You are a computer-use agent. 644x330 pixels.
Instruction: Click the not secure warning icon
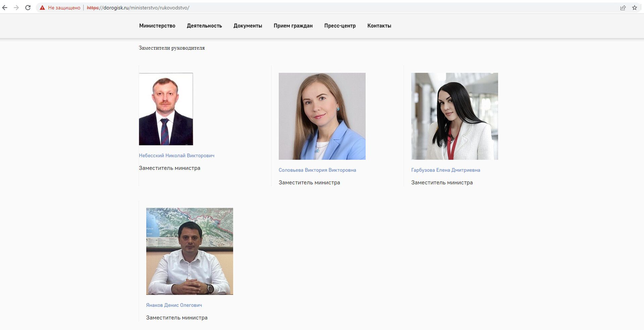[x=42, y=8]
